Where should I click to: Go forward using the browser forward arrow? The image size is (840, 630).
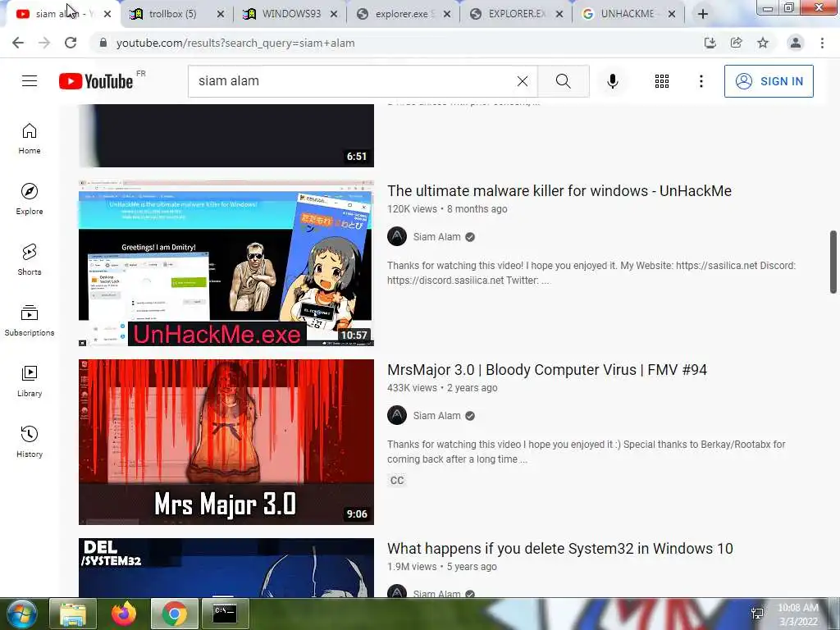click(44, 43)
